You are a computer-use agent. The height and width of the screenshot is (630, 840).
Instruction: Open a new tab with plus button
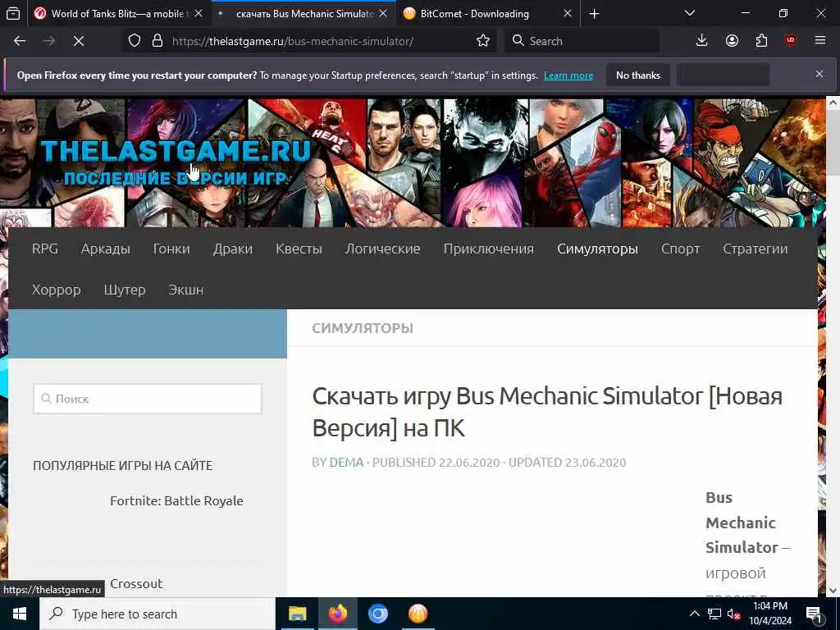coord(594,14)
